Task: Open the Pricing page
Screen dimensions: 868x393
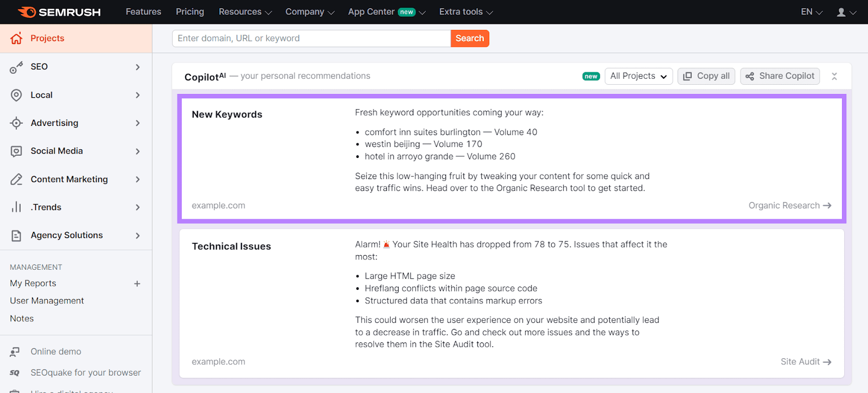Action: tap(190, 11)
